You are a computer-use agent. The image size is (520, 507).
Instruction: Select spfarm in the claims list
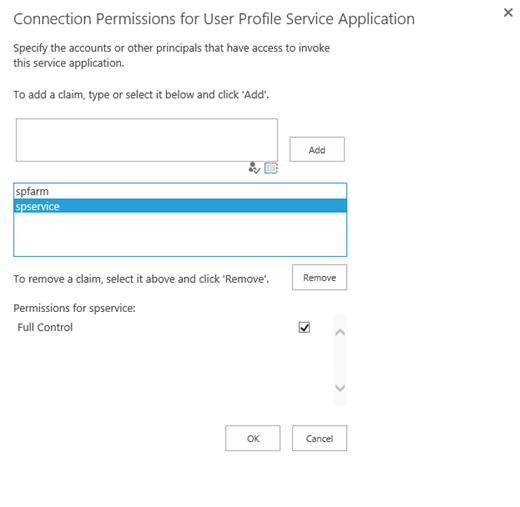pyautogui.click(x=180, y=191)
